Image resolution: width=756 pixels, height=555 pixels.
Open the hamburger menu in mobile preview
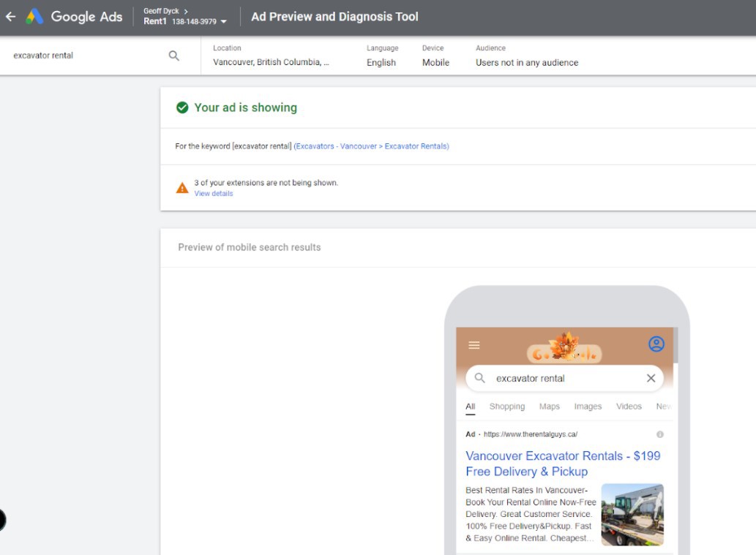click(474, 345)
